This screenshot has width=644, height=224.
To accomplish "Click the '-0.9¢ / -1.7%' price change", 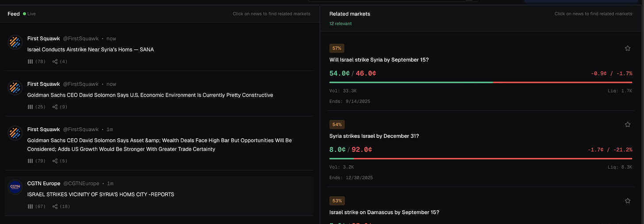I will [612, 73].
